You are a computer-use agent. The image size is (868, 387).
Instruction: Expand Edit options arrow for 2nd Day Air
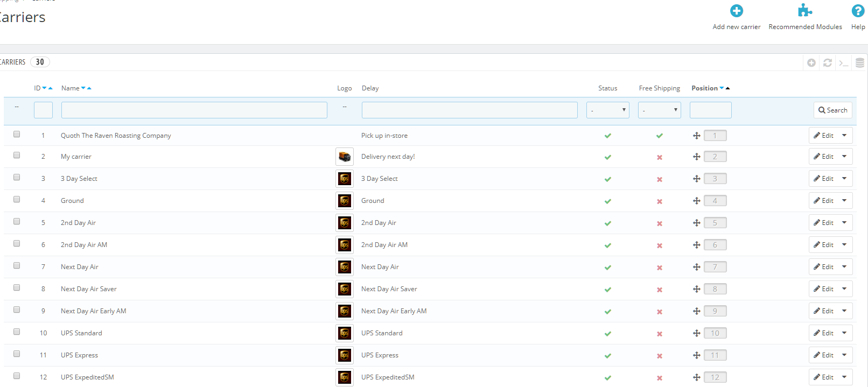pyautogui.click(x=844, y=223)
